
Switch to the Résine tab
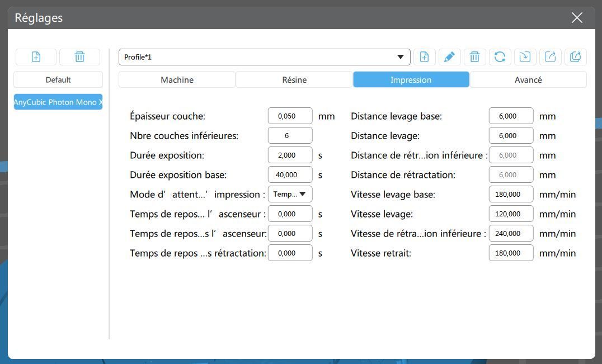click(294, 80)
